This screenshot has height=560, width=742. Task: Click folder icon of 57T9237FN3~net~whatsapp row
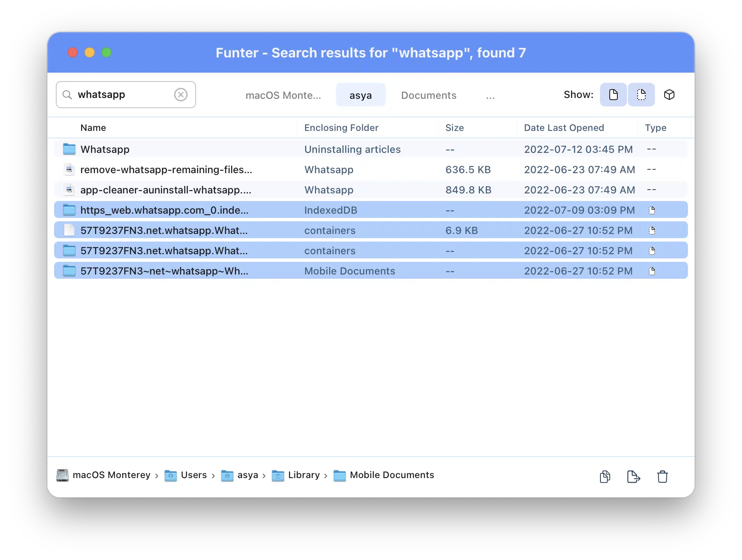coord(69,271)
